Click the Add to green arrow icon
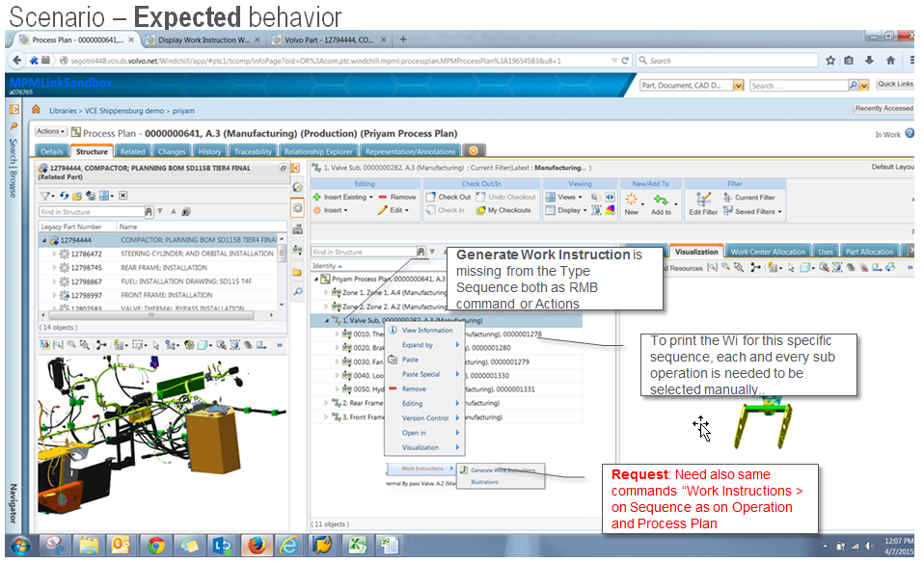 click(661, 200)
